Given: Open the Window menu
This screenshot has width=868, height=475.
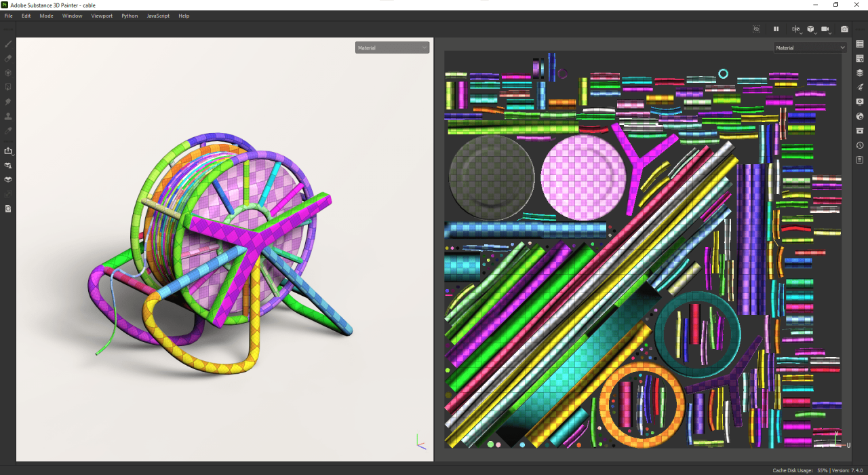Looking at the screenshot, I should [72, 16].
